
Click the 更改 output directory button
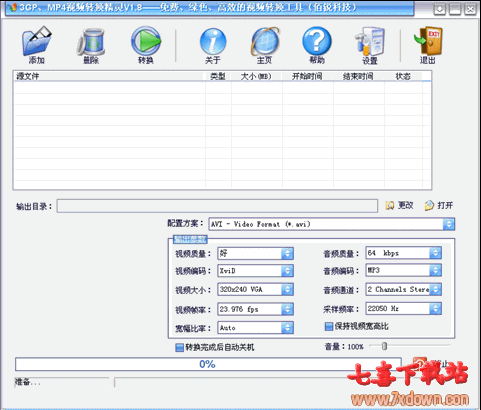click(400, 205)
